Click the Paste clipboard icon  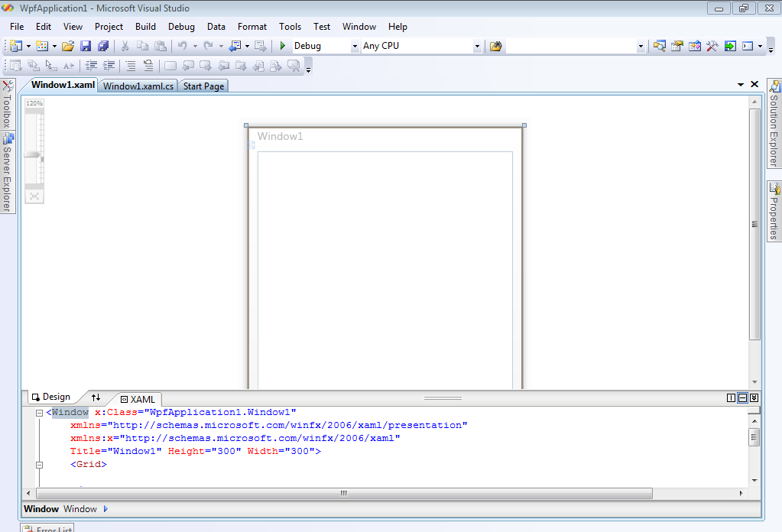[x=161, y=46]
